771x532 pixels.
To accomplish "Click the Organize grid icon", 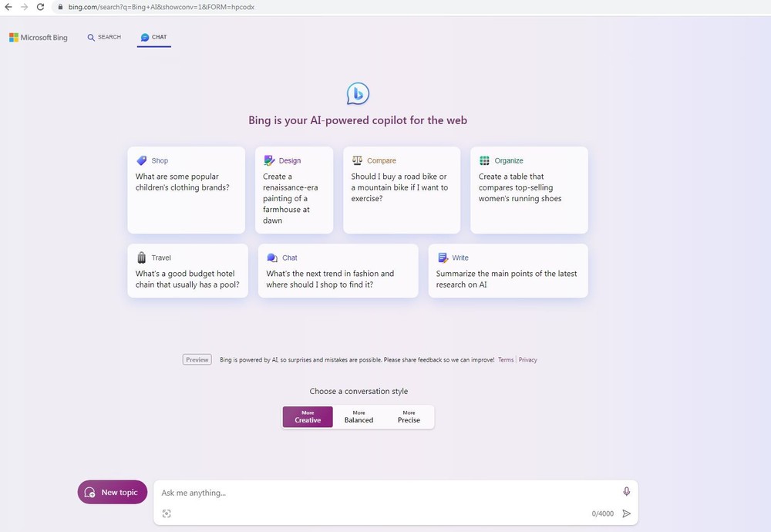I will coord(484,160).
